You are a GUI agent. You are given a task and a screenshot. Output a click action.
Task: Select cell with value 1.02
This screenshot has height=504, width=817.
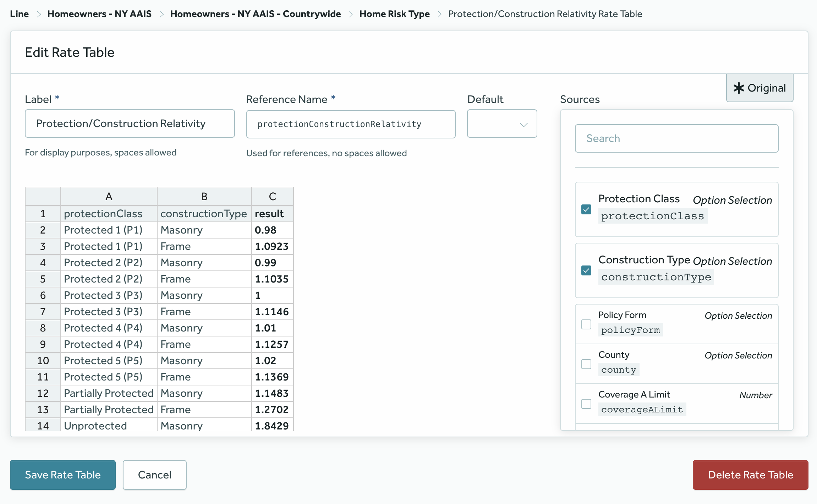coord(273,361)
